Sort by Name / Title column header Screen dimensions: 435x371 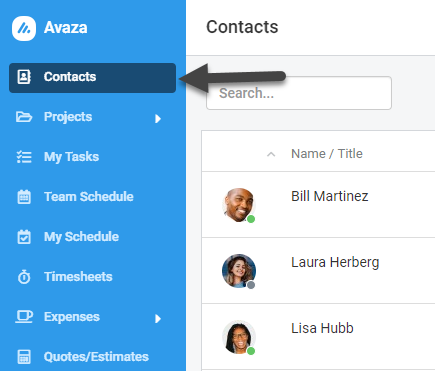[327, 154]
